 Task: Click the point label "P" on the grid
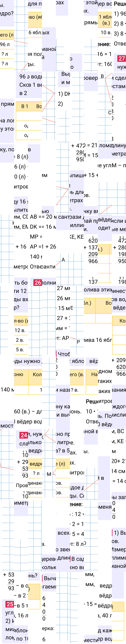click(78, 342)
